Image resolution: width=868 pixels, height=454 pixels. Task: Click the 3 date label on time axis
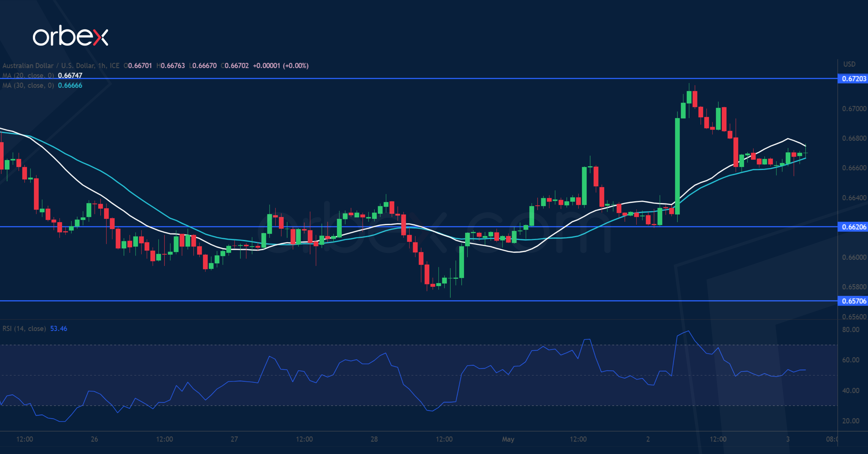(788, 439)
